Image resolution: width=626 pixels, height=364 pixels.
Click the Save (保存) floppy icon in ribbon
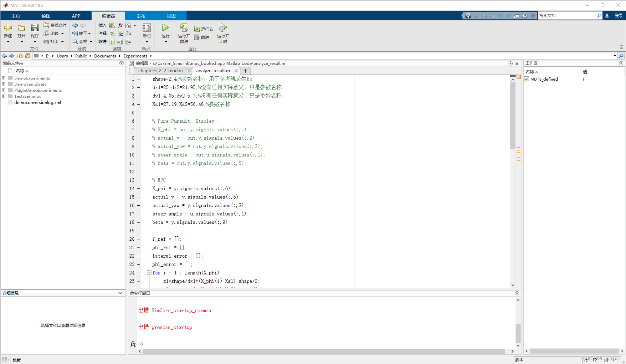[34, 28]
